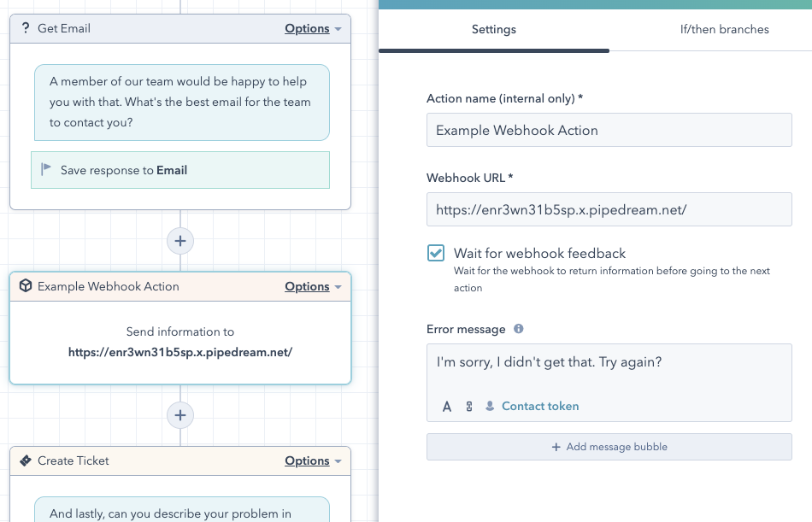The height and width of the screenshot is (522, 812).
Task: Click the plus icon between Get Email and Webhook
Action: click(179, 241)
